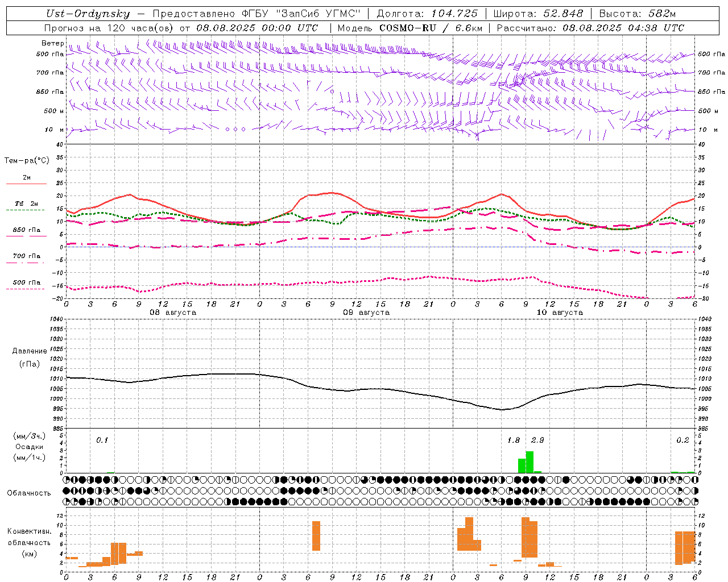Click the 08 августа date label

[173, 313]
